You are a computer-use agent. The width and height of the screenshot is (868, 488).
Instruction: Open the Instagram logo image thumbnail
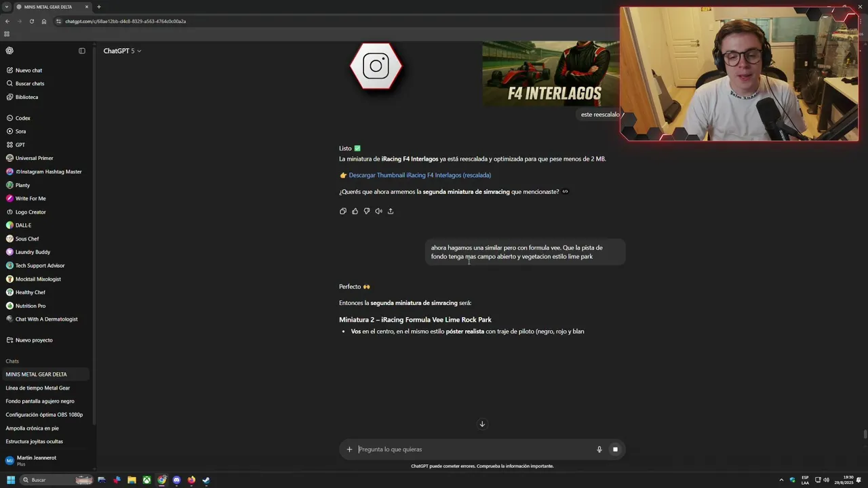point(376,66)
